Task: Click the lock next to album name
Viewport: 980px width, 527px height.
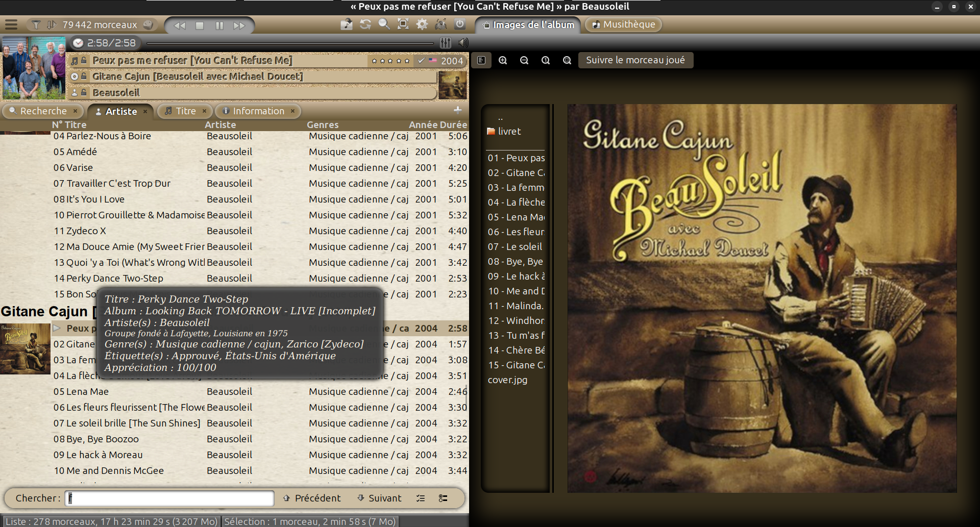Action: click(84, 77)
